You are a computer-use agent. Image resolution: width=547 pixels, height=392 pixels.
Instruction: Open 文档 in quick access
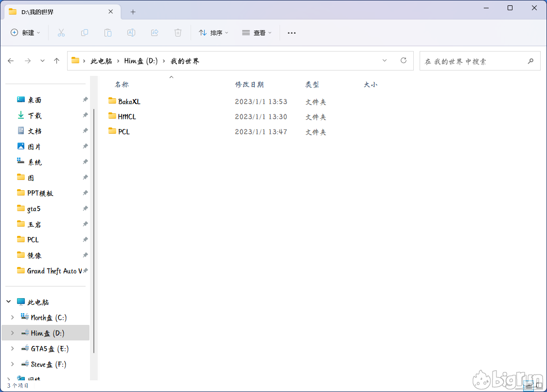coord(34,131)
